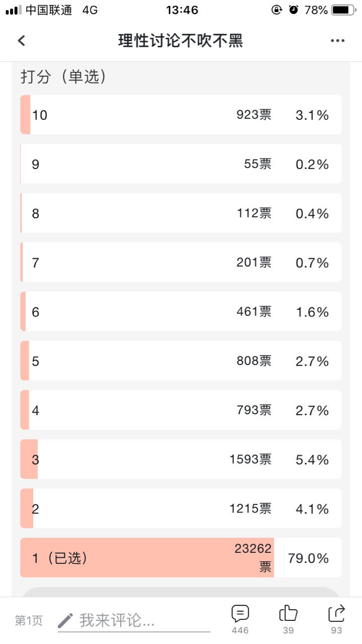The width and height of the screenshot is (362, 644).
Task: Open the three-dot more options menu
Action: tap(337, 41)
